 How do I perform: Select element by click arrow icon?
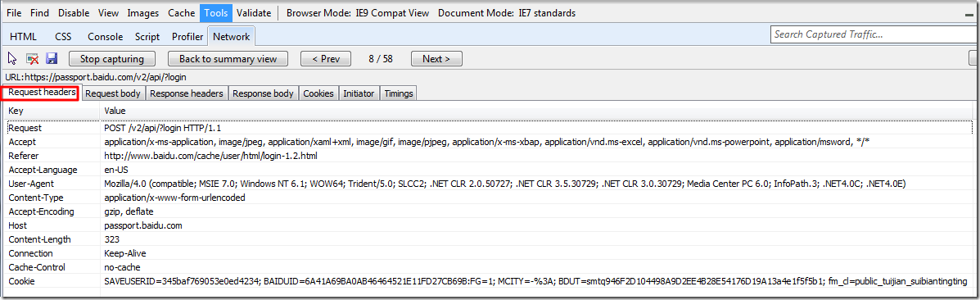12,59
